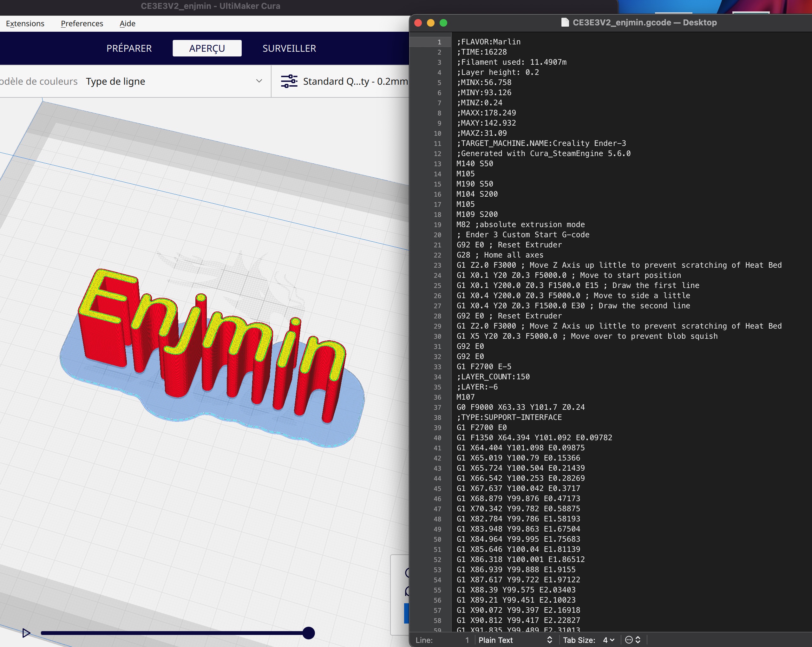This screenshot has width=812, height=647.
Task: Move the path slider handle in Cura preview
Action: click(308, 633)
